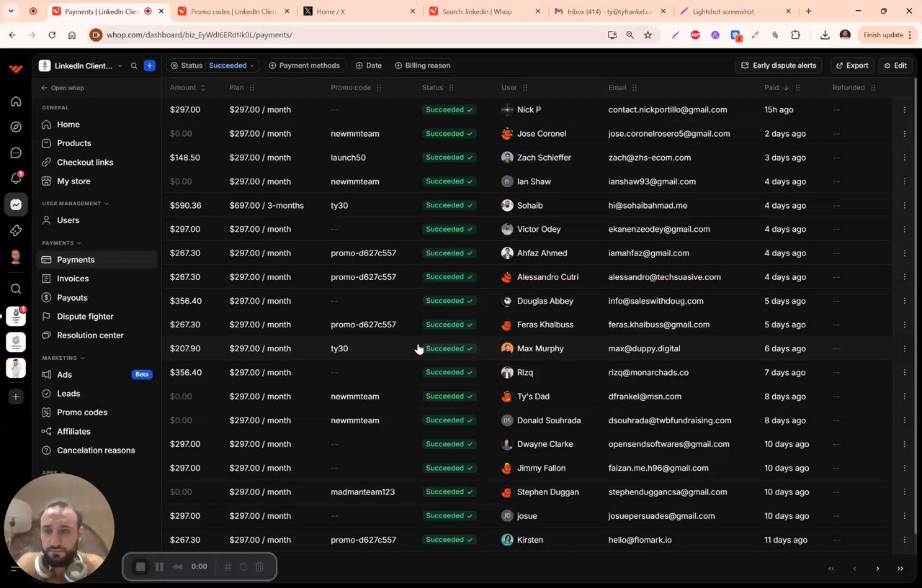Click the browser zoom magnifier icon

[x=630, y=35]
